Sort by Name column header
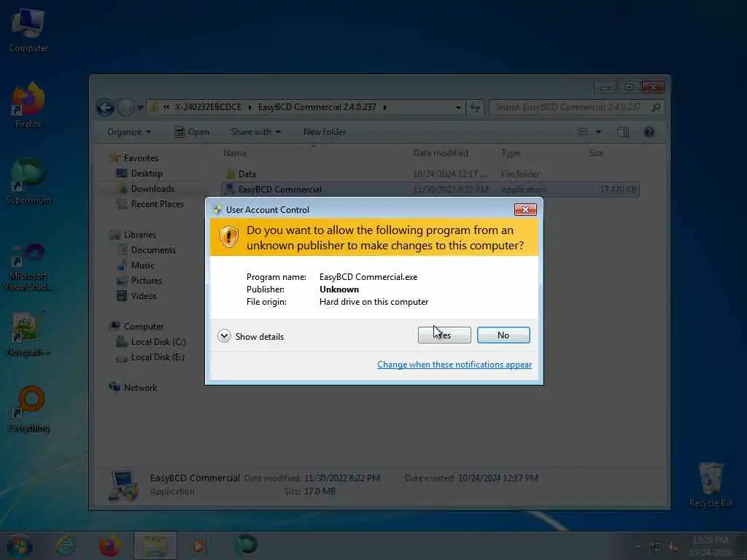 coord(235,153)
